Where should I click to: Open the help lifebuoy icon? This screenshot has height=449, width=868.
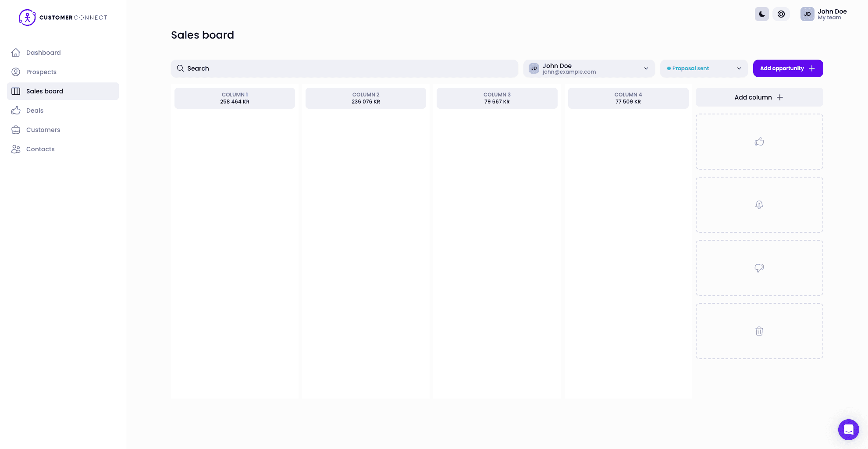(781, 14)
